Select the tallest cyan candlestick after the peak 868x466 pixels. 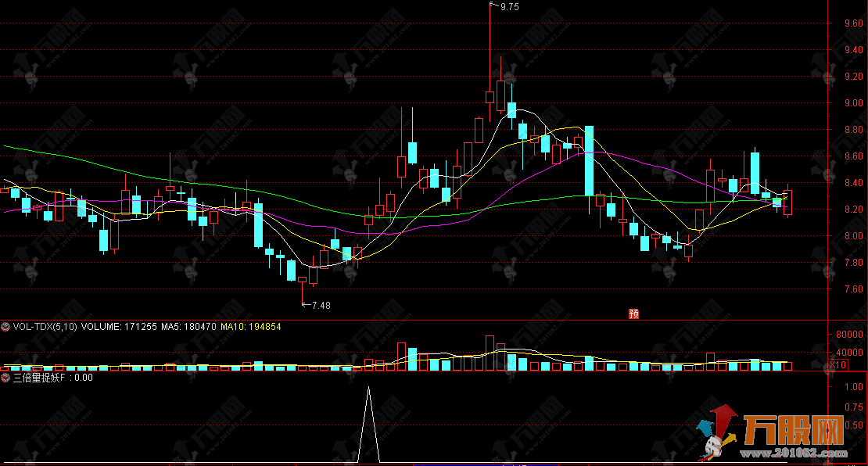[x=589, y=160]
